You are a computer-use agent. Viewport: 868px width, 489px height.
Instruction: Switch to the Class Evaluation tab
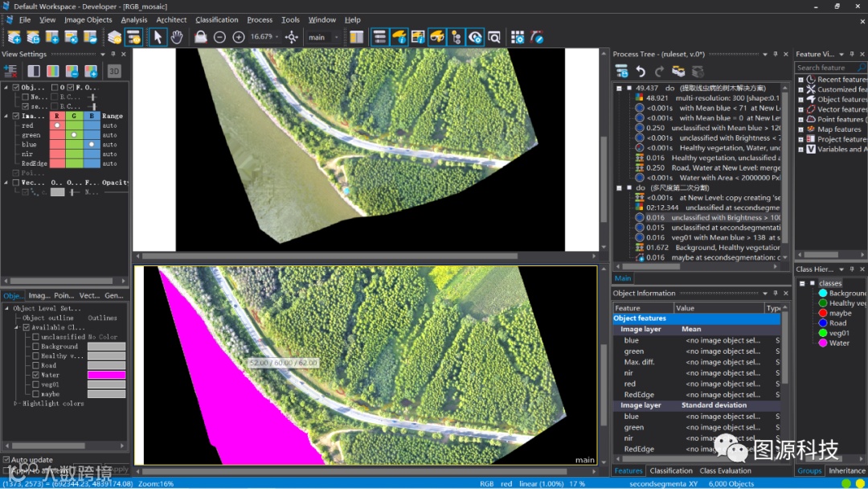(x=725, y=471)
